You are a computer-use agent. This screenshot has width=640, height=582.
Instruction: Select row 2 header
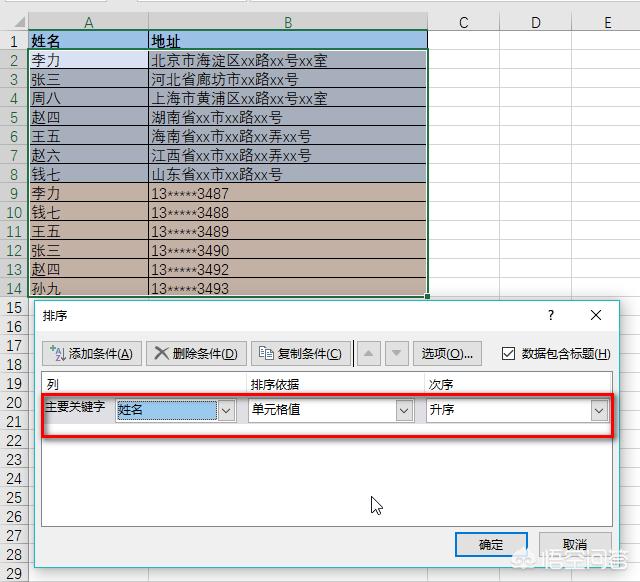(x=14, y=60)
